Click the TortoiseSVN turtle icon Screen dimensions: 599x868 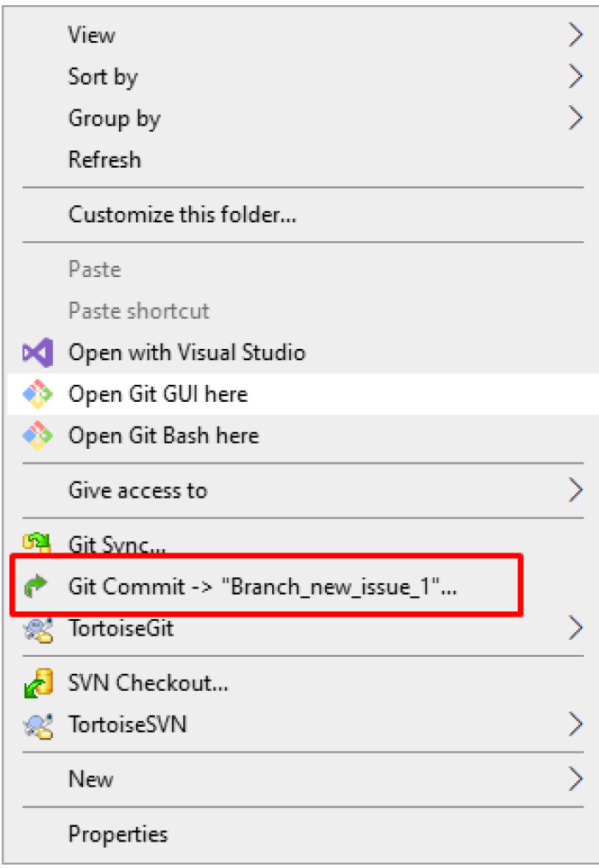pyautogui.click(x=38, y=725)
